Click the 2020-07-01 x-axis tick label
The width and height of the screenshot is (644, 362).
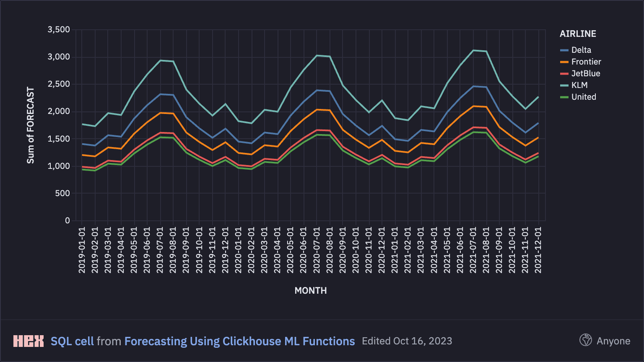[317, 250]
